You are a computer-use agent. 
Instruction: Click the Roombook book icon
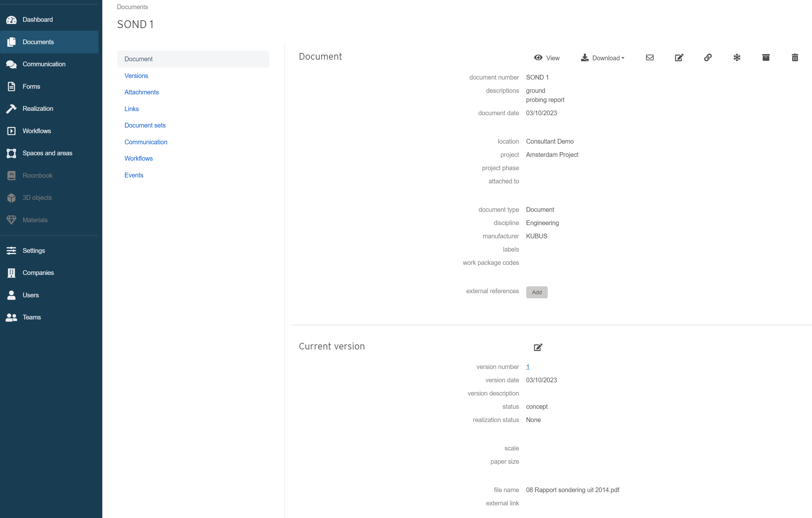pos(11,176)
